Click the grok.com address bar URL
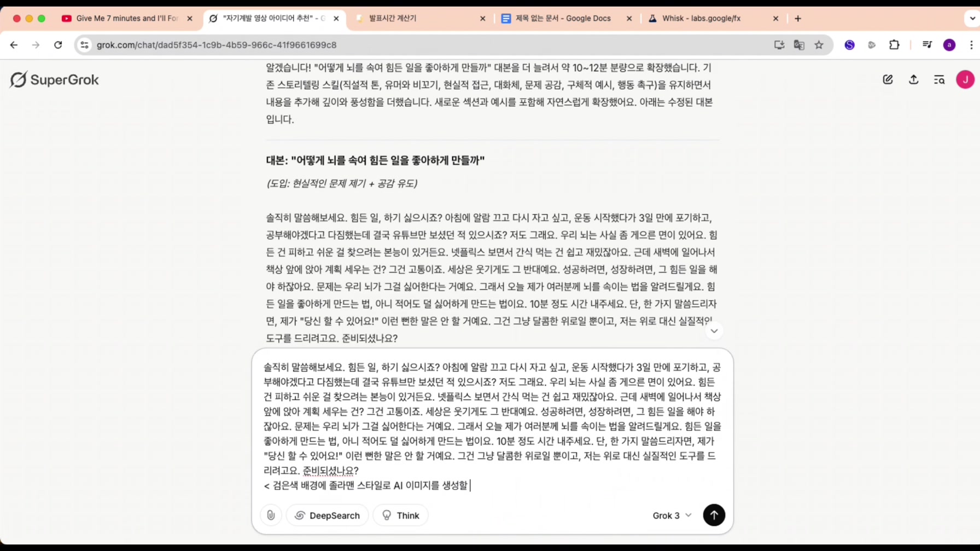Viewport: 980px width, 551px height. point(217,45)
